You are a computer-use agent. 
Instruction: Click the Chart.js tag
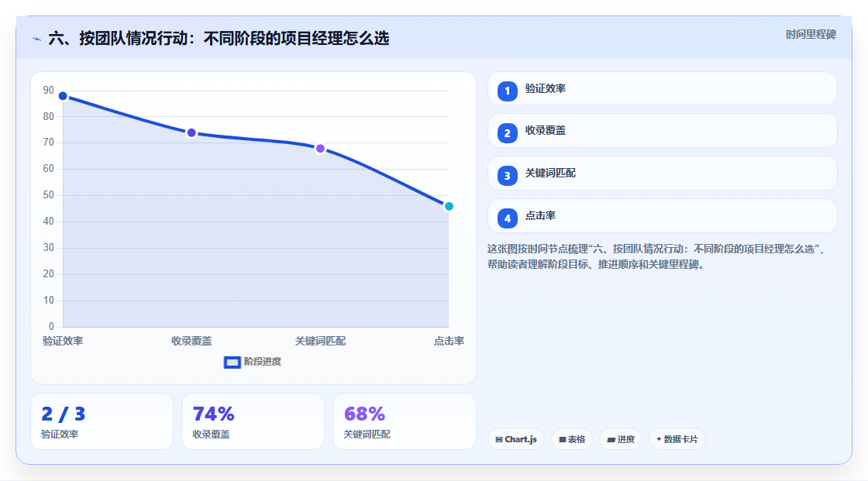click(516, 439)
